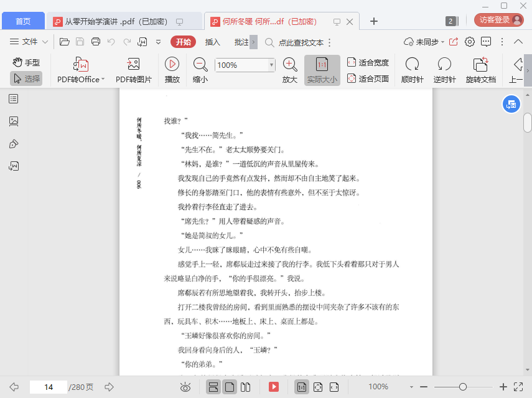Screen dimensions: 532x398
Task: Activate the 选择 selection tool
Action: pyautogui.click(x=26, y=78)
